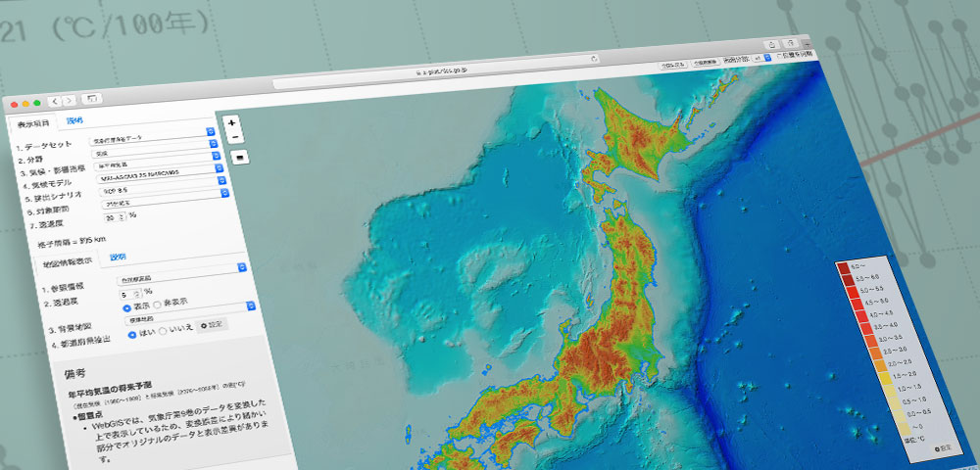Select the 非表示 radio button
This screenshot has width=980, height=470.
pyautogui.click(x=157, y=304)
